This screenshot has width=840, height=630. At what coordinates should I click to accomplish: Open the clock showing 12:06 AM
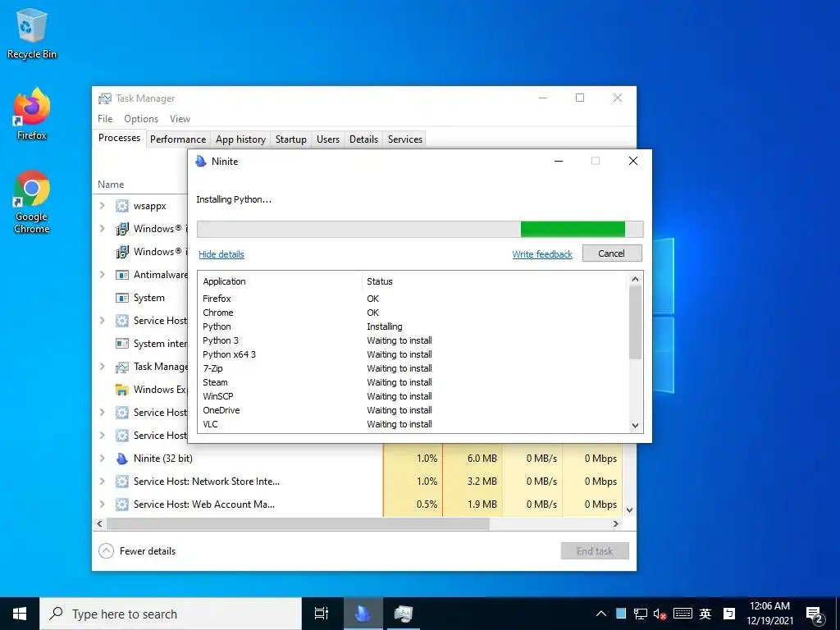[x=769, y=614]
